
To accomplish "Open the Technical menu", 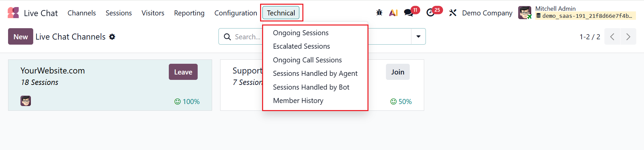I will point(281,13).
